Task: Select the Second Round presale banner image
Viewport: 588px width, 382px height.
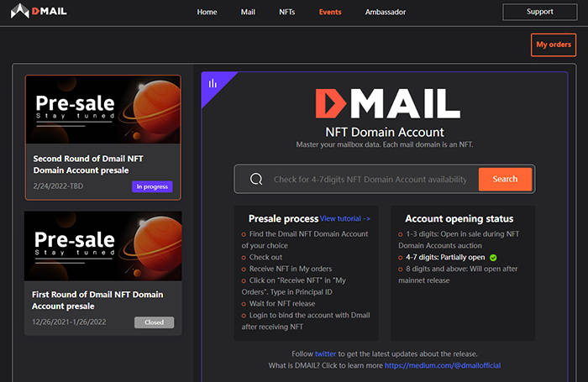Action: click(x=103, y=109)
